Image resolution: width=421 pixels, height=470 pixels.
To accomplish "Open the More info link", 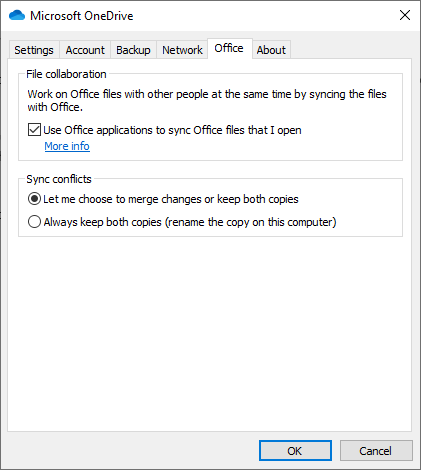I will point(67,146).
